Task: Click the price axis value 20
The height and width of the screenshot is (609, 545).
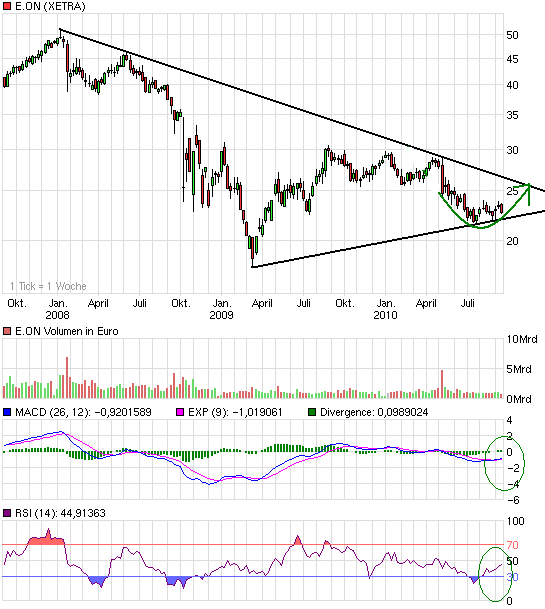Action: coord(512,241)
